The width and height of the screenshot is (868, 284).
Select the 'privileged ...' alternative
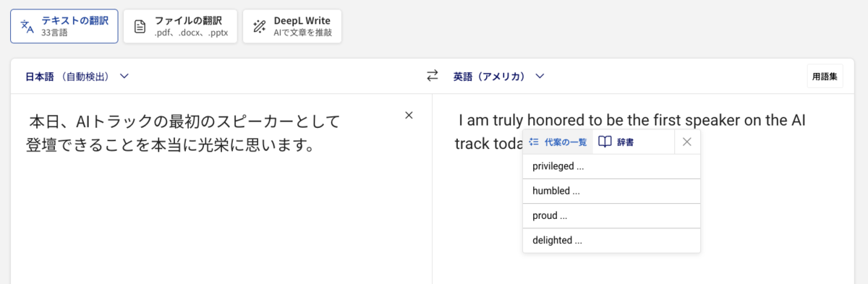point(611,166)
